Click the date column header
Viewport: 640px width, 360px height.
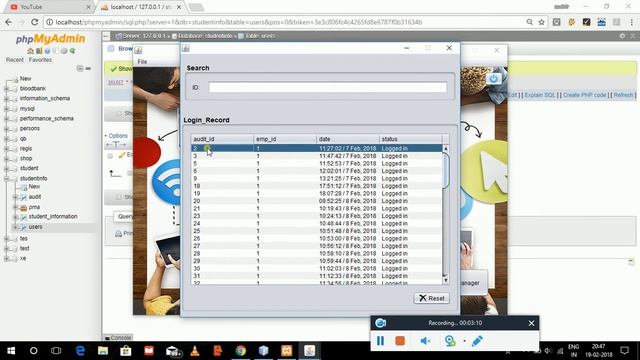348,139
